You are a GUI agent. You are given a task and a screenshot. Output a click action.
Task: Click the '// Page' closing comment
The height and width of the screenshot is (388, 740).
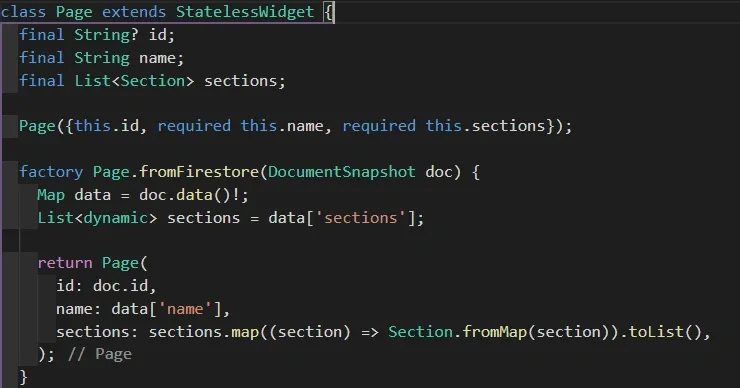click(100, 354)
